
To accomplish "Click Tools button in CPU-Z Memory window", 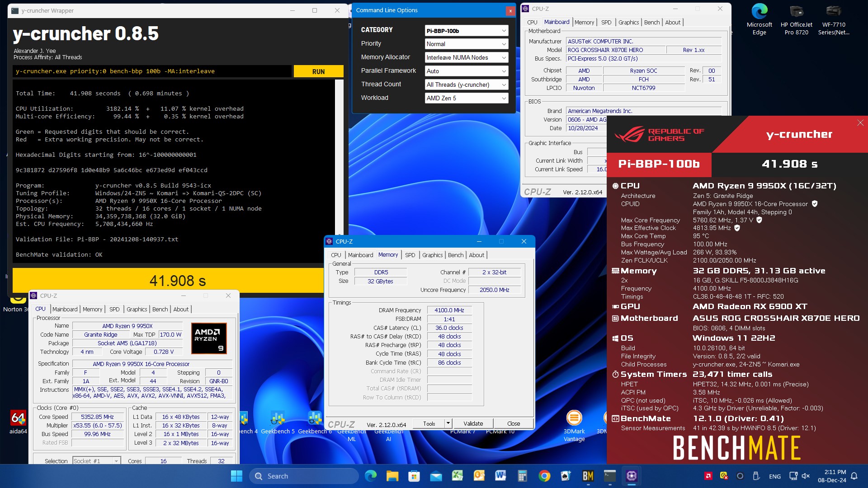I will pyautogui.click(x=429, y=423).
